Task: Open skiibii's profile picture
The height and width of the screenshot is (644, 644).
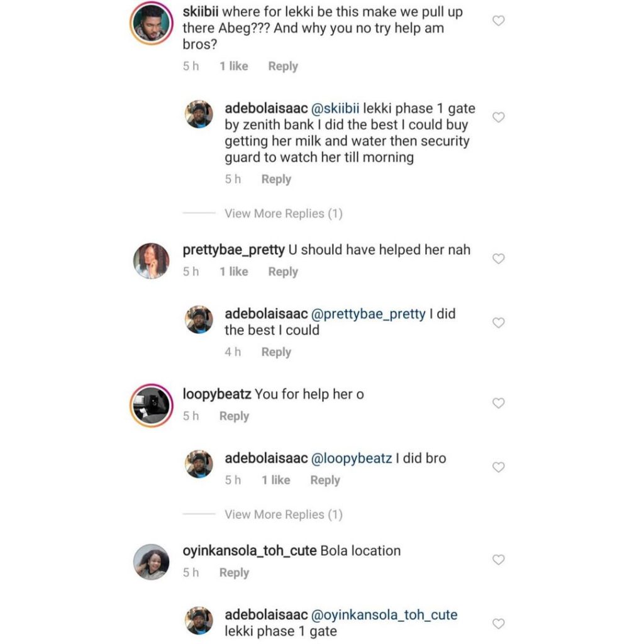Action: point(152,23)
